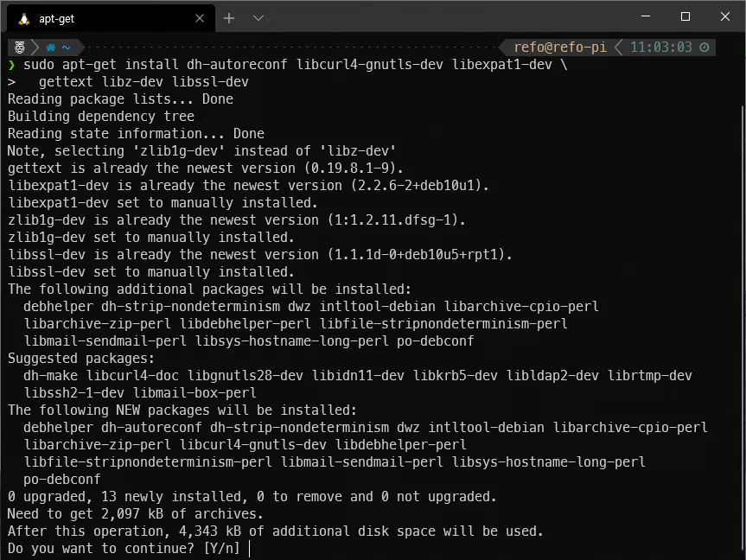Viewport: 746px width, 560px height.
Task: Close the terminal window
Action: pyautogui.click(x=724, y=16)
